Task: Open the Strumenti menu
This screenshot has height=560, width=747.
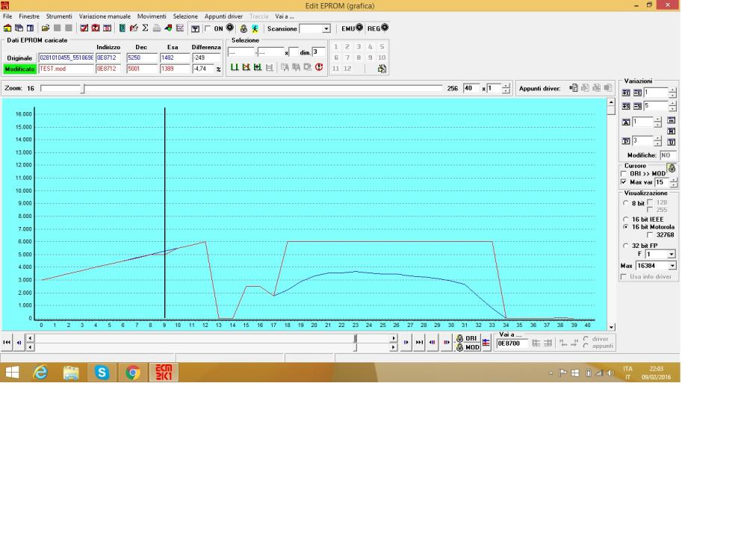Action: point(59,16)
